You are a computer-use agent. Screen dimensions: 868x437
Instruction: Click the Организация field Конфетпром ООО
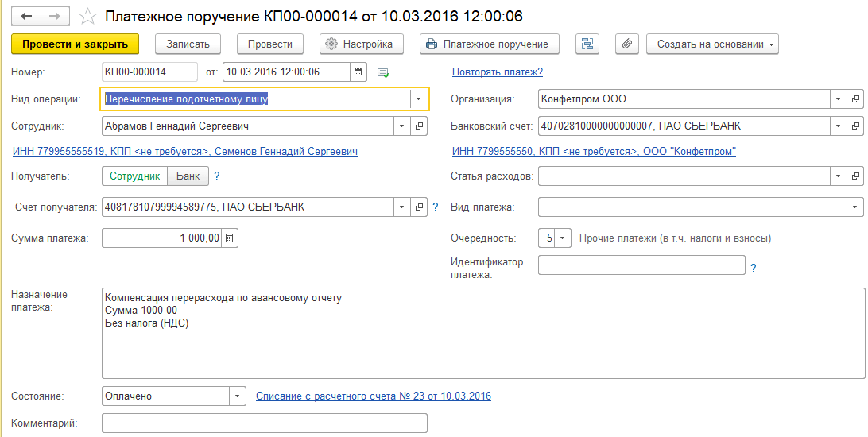pos(684,99)
